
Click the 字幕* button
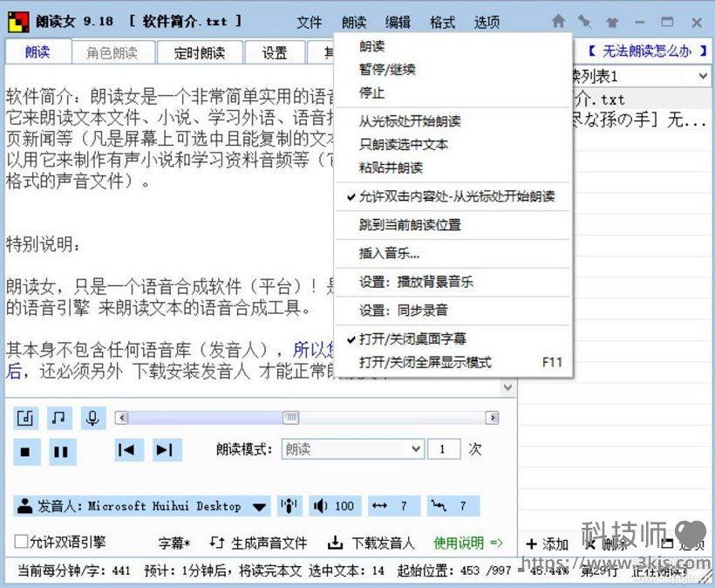click(x=174, y=543)
